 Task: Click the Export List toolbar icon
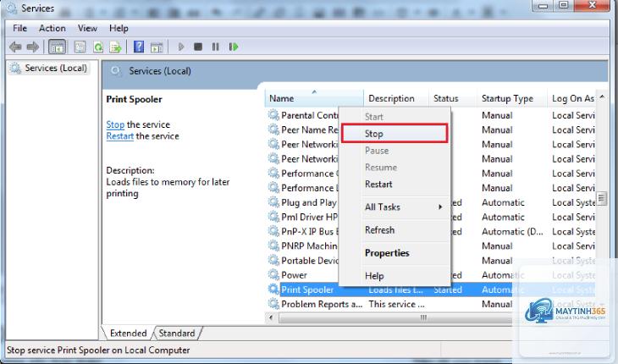pyautogui.click(x=115, y=47)
